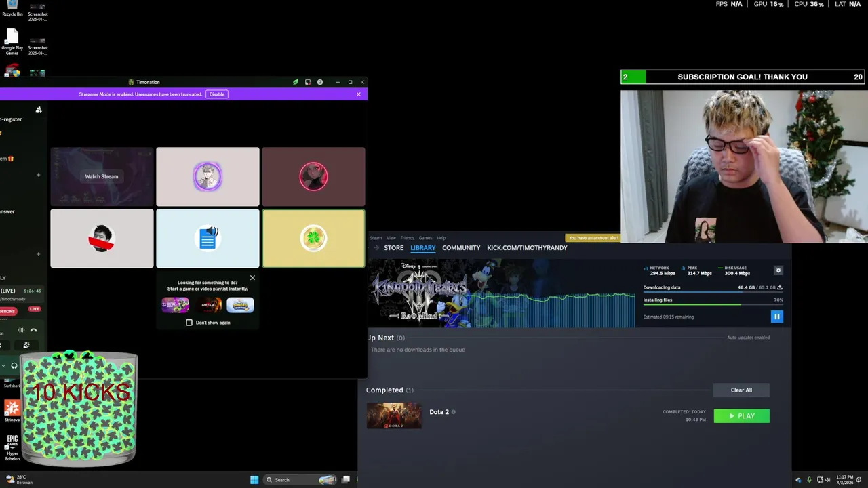This screenshot has height=488, width=868.
Task: Pause the Kingdom Hearts download
Action: 777,317
